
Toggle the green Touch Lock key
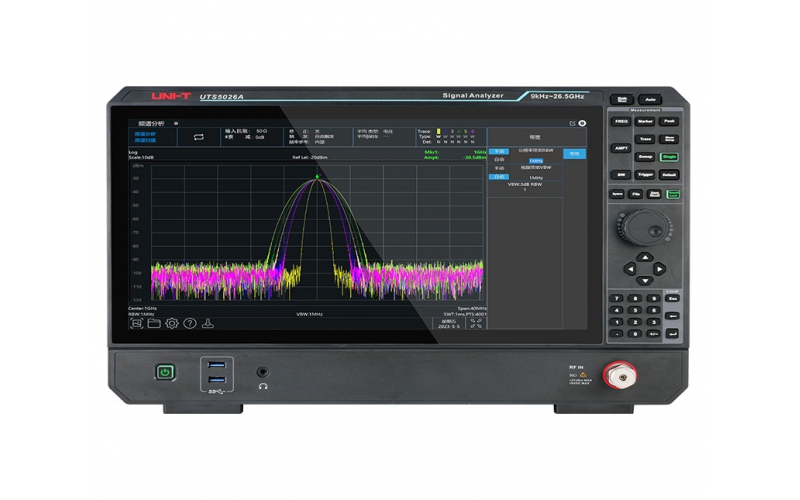pos(673,194)
